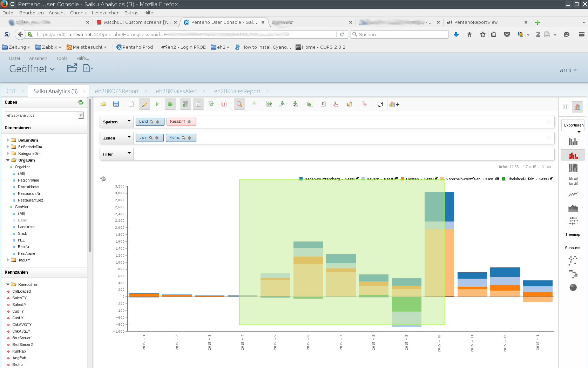Choose the pie chart type
The image size is (588, 368).
pyautogui.click(x=573, y=287)
